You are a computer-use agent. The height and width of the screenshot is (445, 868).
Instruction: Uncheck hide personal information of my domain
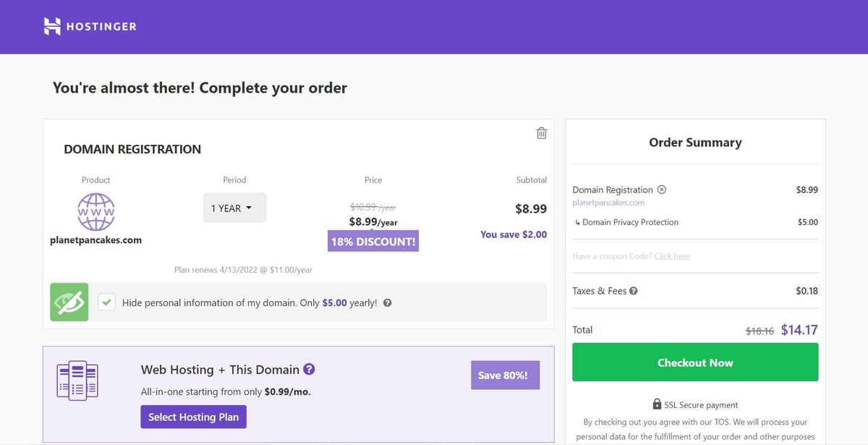(106, 302)
